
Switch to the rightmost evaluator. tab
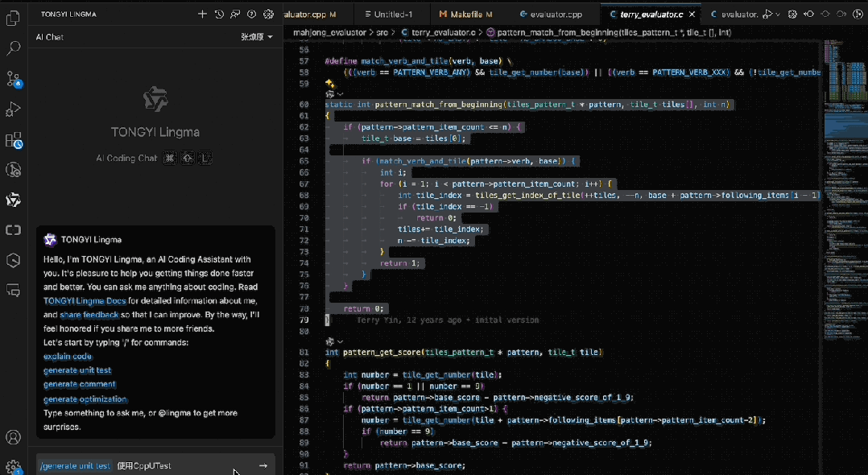[x=734, y=14]
